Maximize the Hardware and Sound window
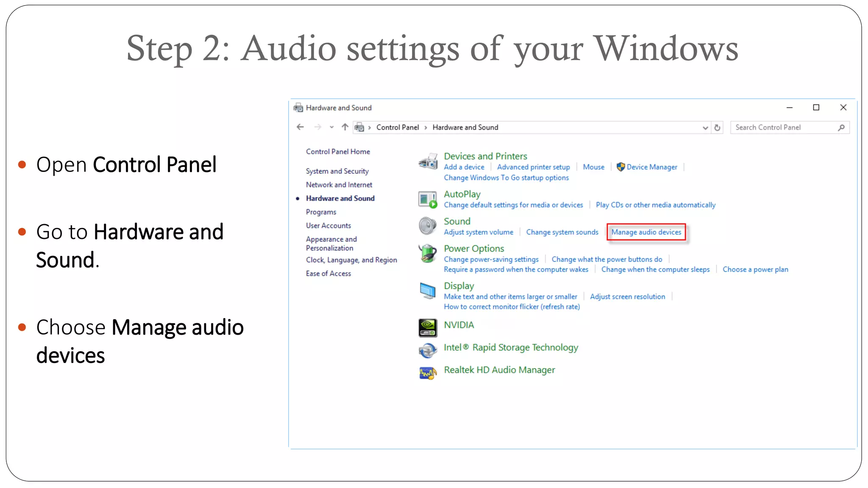The height and width of the screenshot is (488, 868). click(x=816, y=108)
